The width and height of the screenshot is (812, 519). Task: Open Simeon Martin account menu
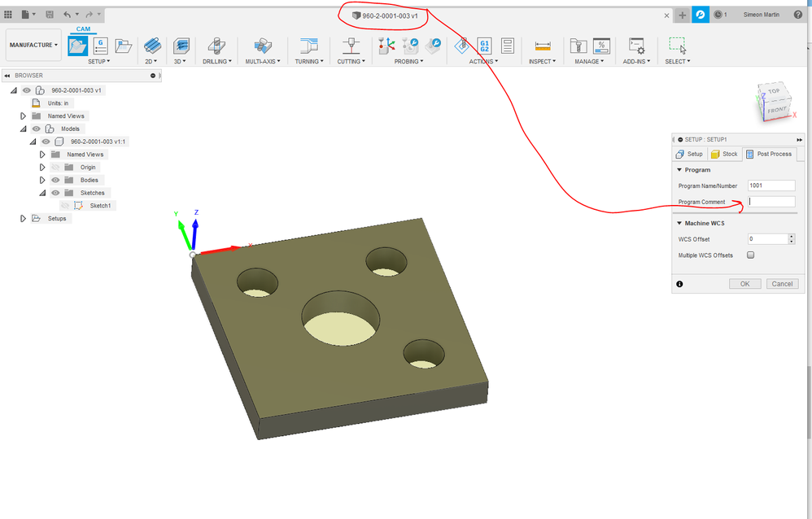[762, 15]
